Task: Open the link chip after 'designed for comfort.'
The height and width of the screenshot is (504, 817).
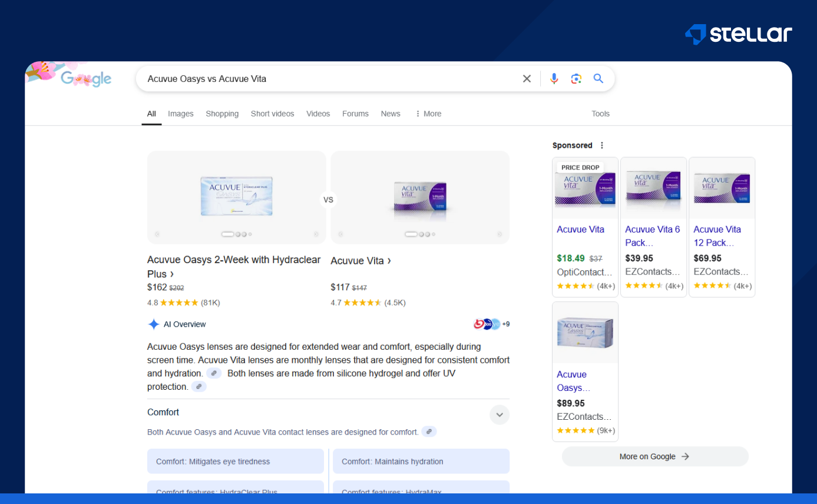Action: pos(429,432)
